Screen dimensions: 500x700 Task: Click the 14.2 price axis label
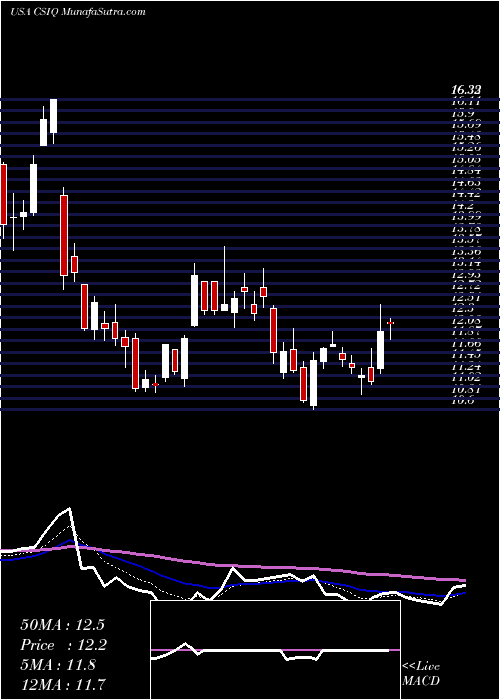click(x=462, y=206)
